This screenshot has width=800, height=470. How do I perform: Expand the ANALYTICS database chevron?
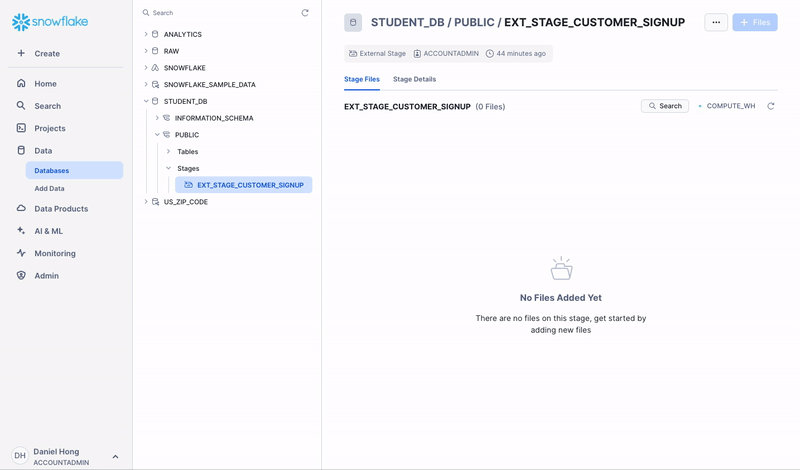point(146,34)
